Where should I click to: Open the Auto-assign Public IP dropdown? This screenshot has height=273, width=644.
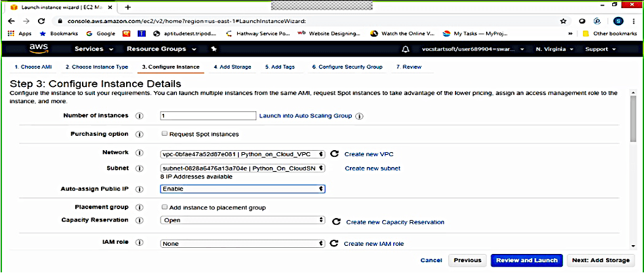[243, 189]
